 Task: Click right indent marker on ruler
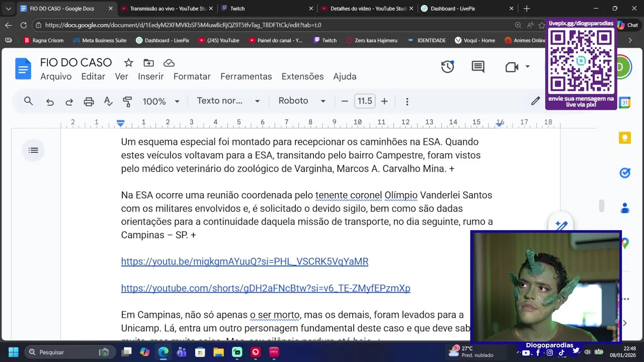pos(500,124)
